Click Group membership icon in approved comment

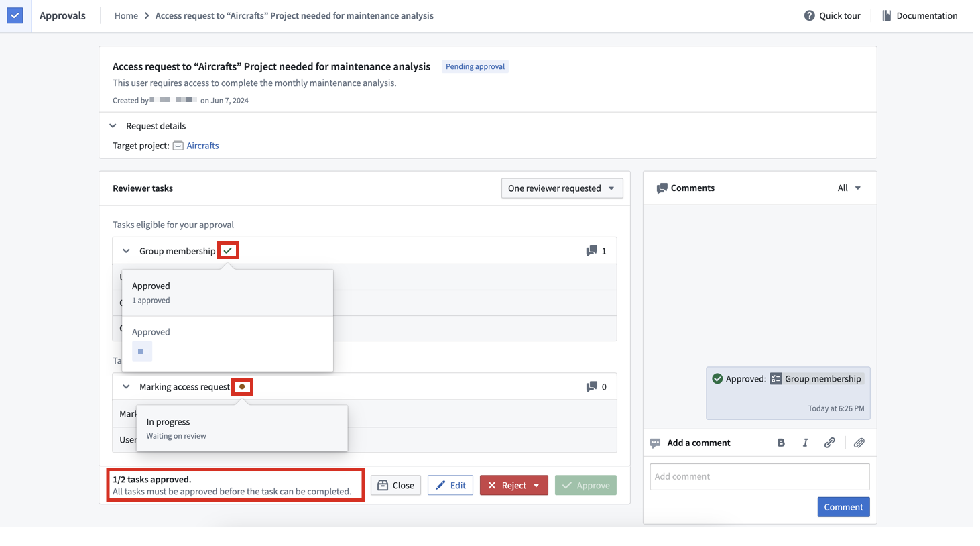[x=776, y=379]
